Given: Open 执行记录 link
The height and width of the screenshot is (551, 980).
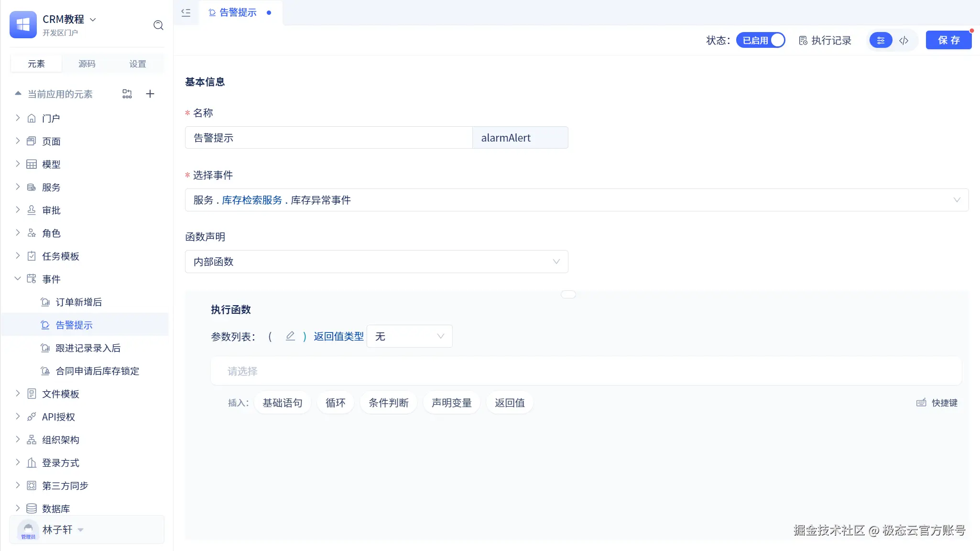Looking at the screenshot, I should tap(825, 41).
